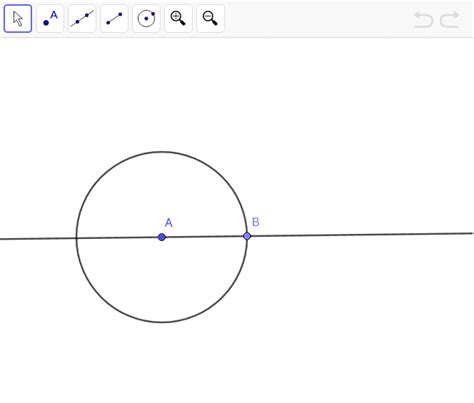474x403 pixels.
Task: Undo the last construction step
Action: coord(423,19)
